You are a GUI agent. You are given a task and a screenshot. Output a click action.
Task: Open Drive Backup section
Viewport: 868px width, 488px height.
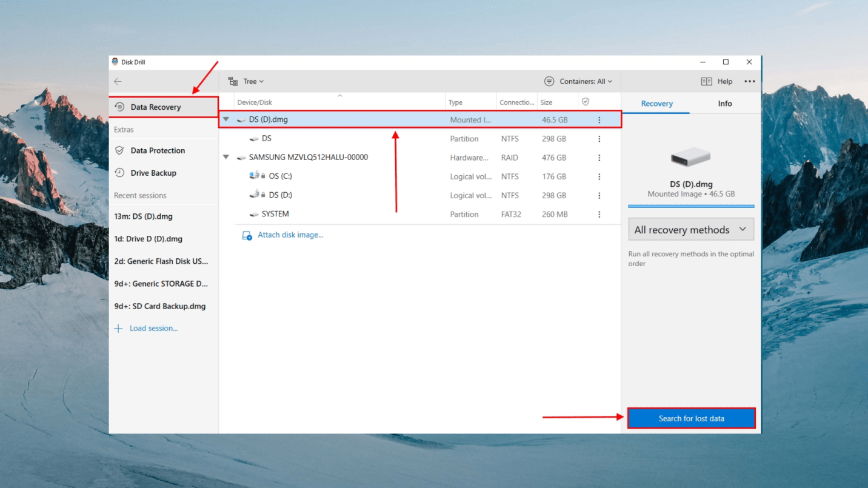pyautogui.click(x=164, y=173)
